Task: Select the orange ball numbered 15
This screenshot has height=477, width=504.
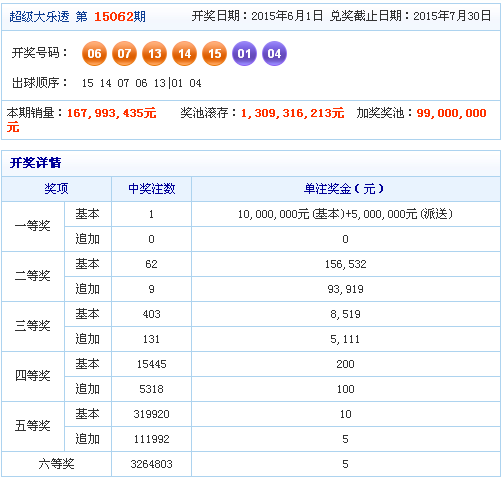Action: 214,53
